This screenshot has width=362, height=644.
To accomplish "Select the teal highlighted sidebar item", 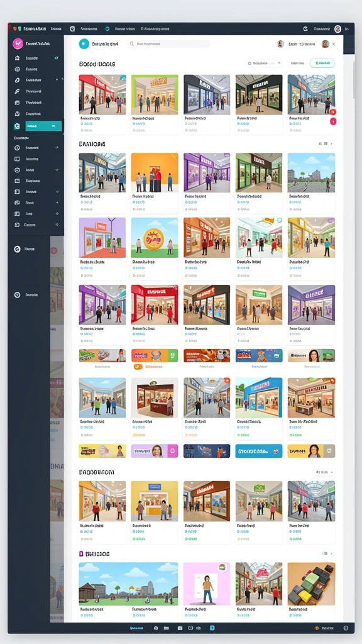I will pos(43,126).
